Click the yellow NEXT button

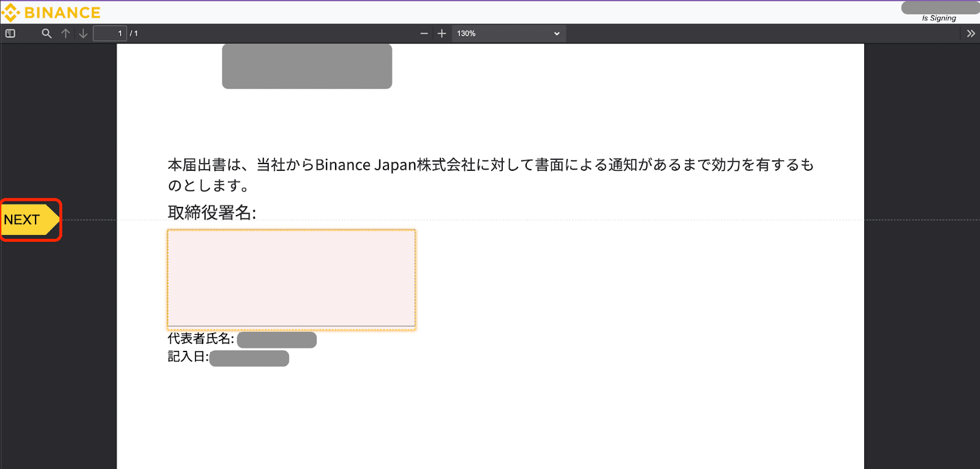[30, 220]
